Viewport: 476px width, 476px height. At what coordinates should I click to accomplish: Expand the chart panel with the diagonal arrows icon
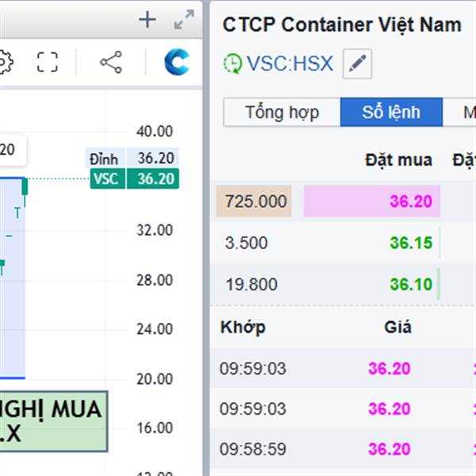pos(184,20)
